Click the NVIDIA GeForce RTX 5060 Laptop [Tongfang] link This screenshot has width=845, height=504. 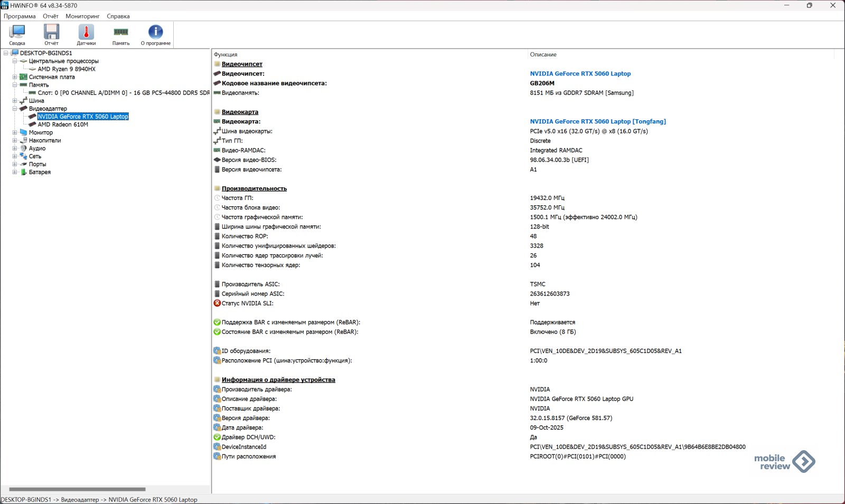(597, 121)
